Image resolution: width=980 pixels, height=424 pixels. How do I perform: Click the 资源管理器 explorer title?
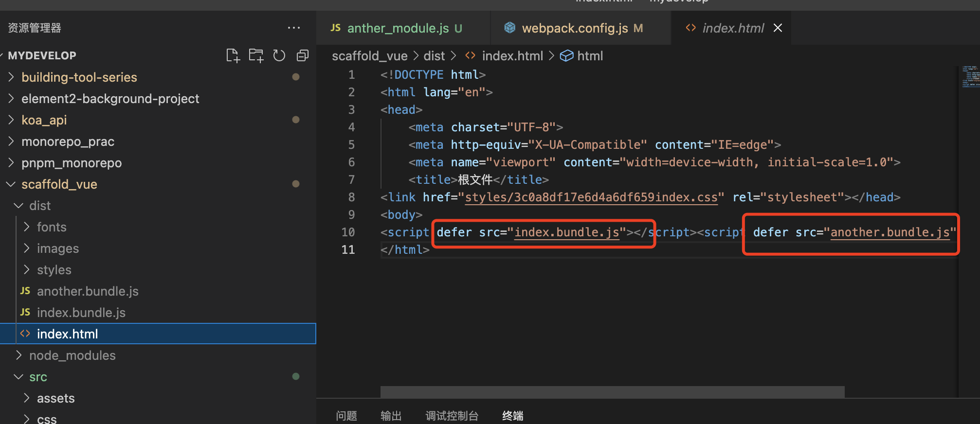pos(35,28)
